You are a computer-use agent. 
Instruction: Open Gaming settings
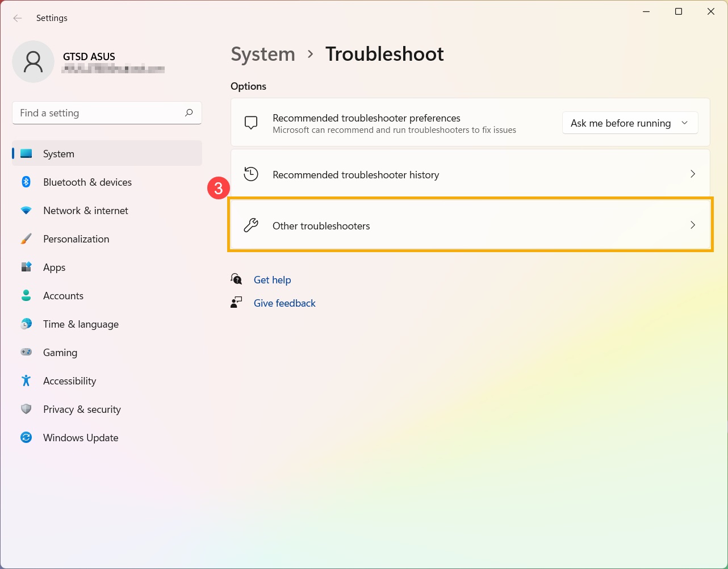click(107, 352)
